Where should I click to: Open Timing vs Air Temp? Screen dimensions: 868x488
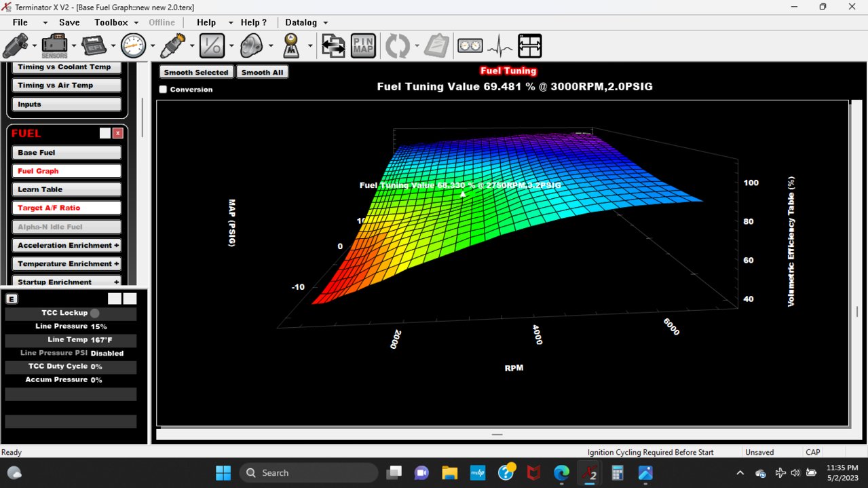67,85
